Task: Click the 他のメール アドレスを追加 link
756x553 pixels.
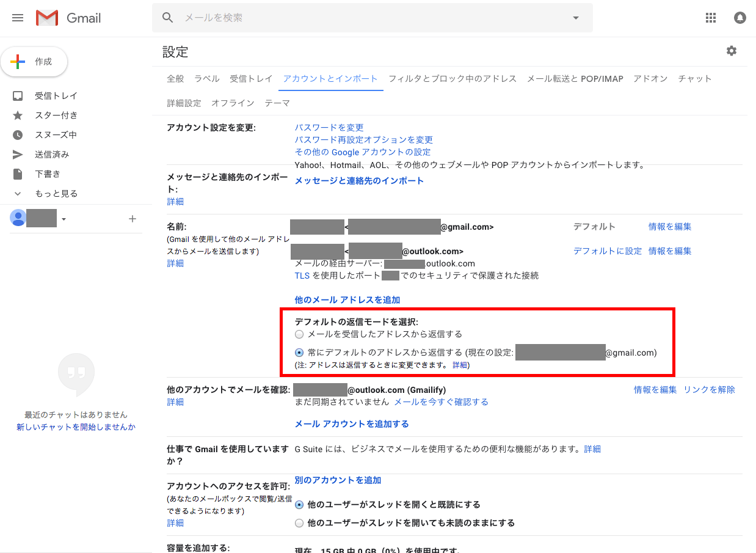Action: (347, 300)
